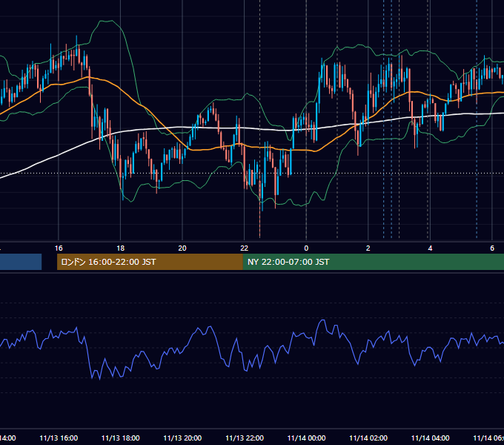Click hour label 18 on the axis

coord(121,248)
